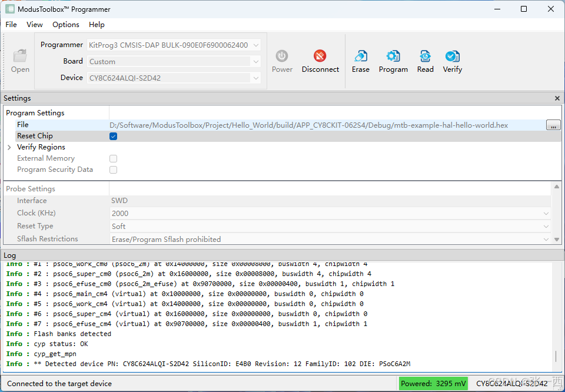Click the Power toolbar icon

coord(282,56)
